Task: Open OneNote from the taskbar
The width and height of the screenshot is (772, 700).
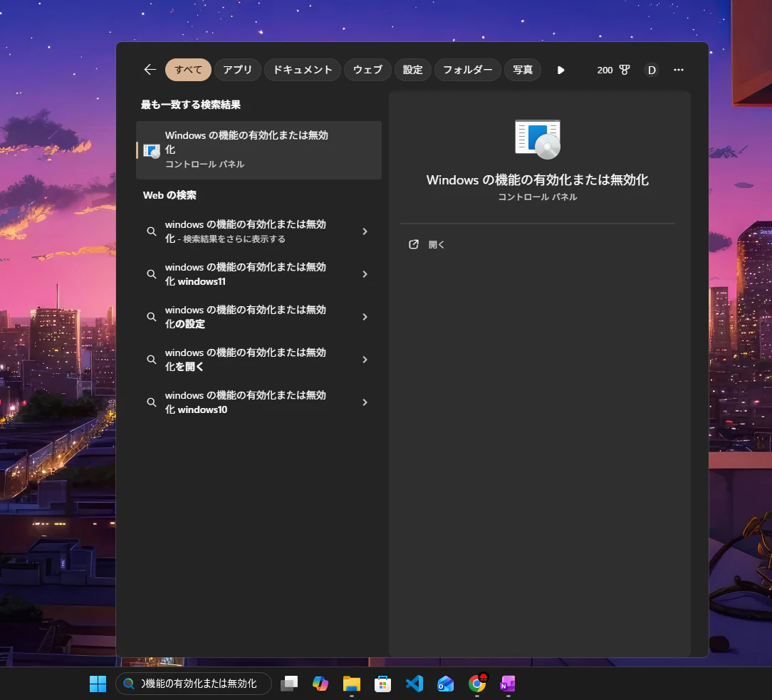Action: (508, 684)
